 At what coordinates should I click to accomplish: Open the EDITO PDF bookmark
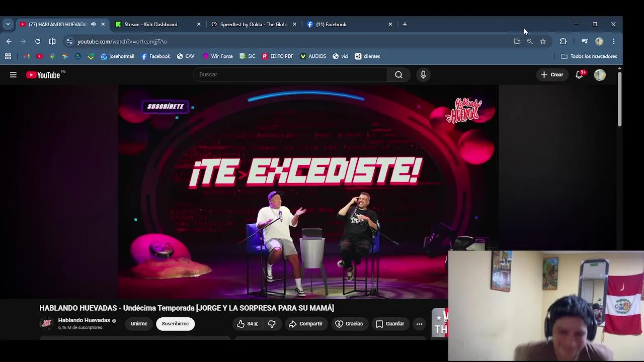click(x=278, y=56)
